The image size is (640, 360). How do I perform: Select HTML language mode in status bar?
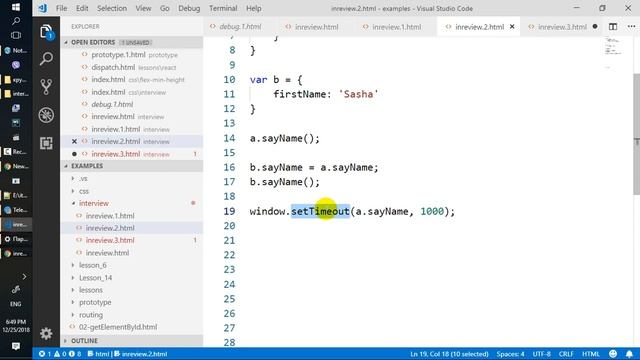591,354
